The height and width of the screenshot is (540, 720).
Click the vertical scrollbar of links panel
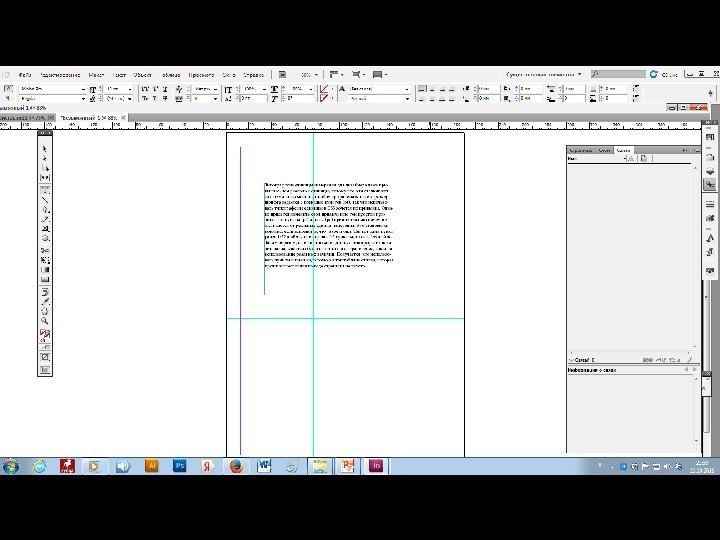[x=695, y=257]
